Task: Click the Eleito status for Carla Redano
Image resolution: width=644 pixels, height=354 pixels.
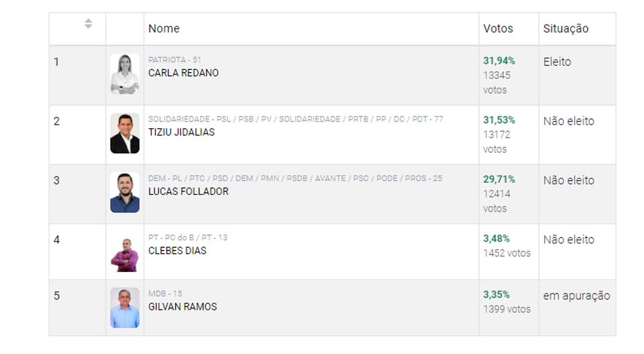Action: click(x=557, y=62)
